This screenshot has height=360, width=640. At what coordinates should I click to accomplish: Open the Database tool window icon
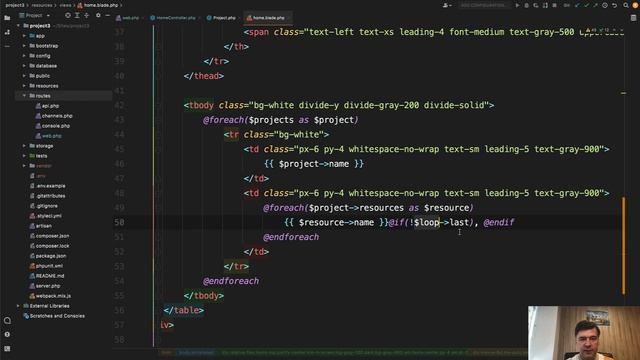(x=633, y=18)
